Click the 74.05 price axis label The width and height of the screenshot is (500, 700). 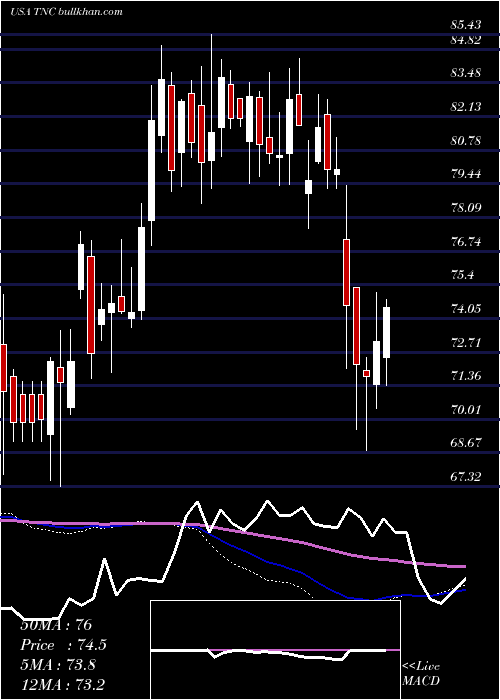click(x=466, y=308)
